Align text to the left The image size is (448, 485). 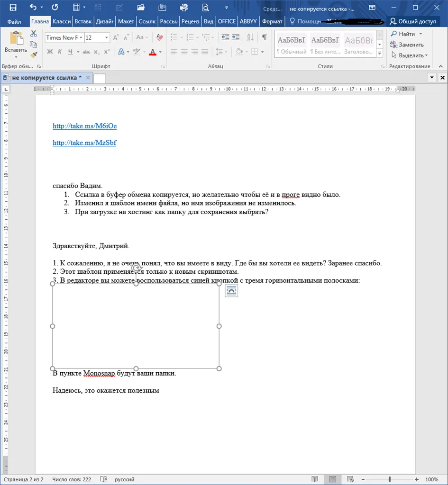[x=174, y=52]
